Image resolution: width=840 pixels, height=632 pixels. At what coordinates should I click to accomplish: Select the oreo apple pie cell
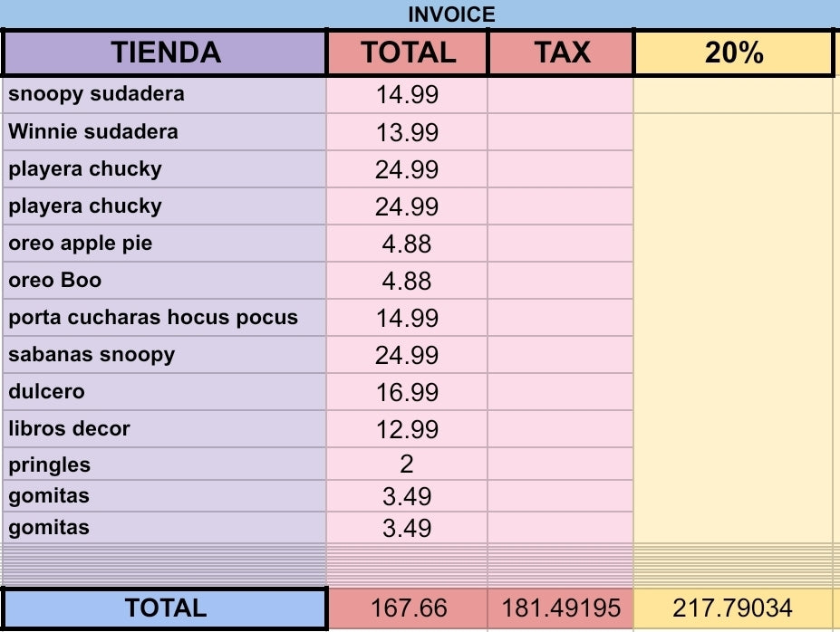(165, 244)
